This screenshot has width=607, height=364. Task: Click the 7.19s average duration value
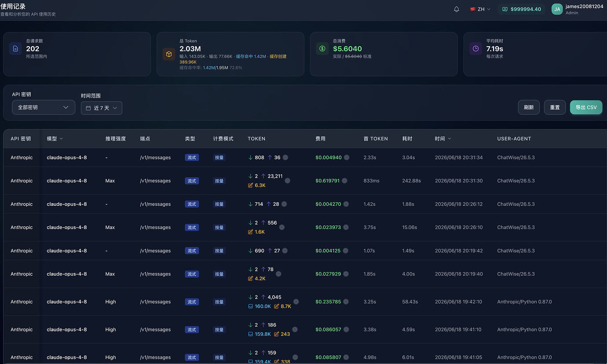495,49
